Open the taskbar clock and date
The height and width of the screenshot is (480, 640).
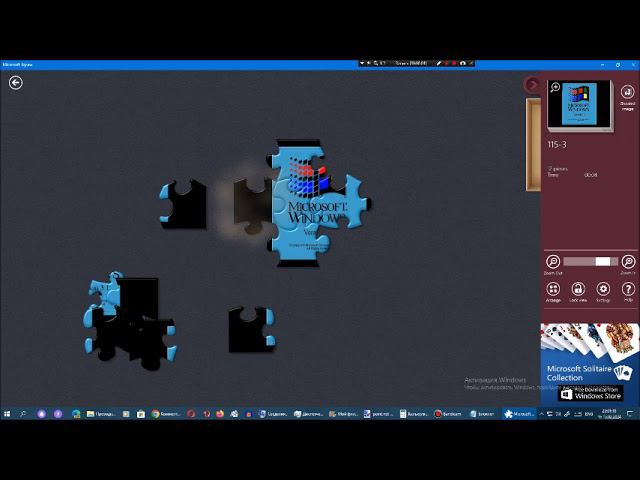tap(608, 414)
